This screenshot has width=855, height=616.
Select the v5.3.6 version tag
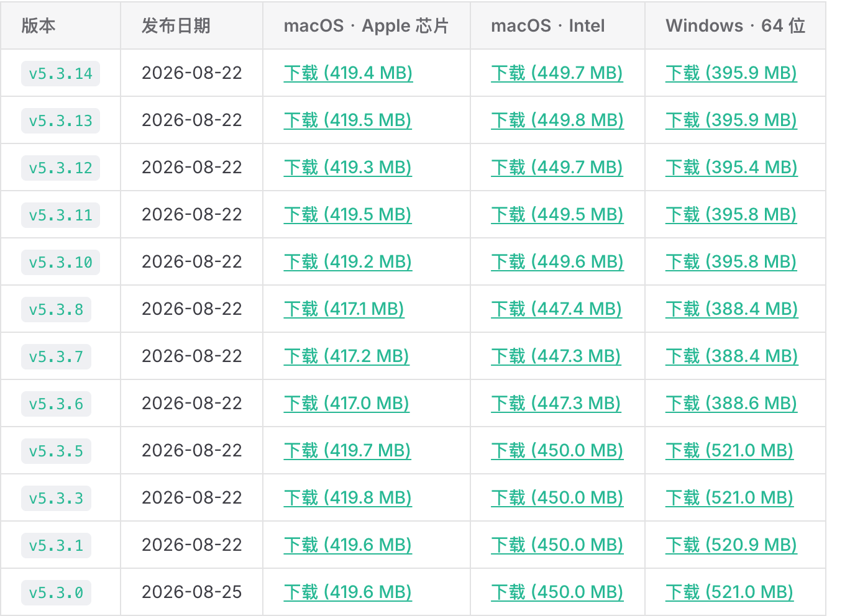click(56, 404)
